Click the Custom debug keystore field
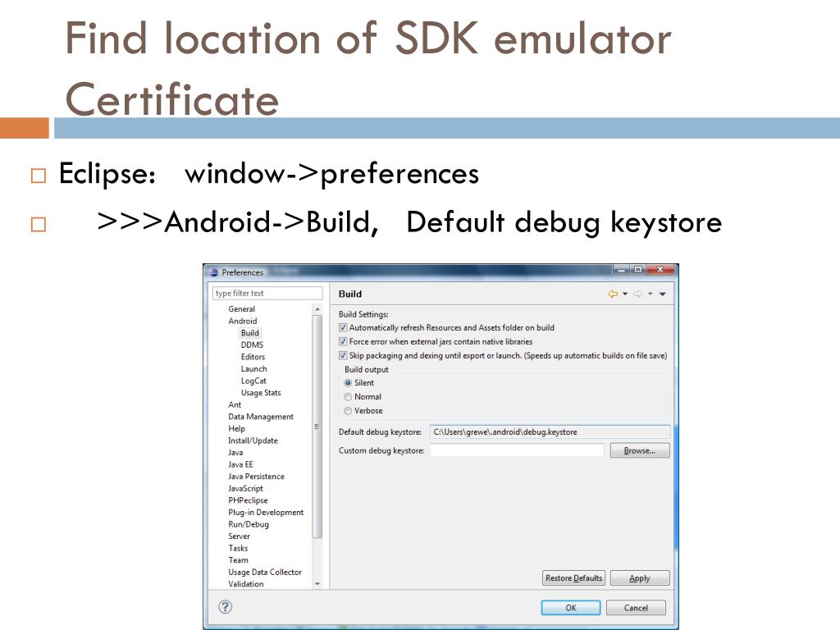The width and height of the screenshot is (840, 630). coord(517,450)
